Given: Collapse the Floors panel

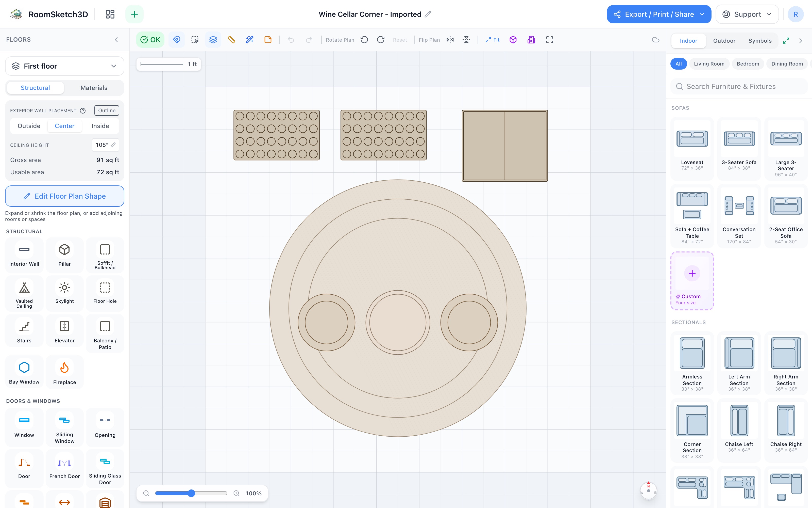Looking at the screenshot, I should 116,40.
